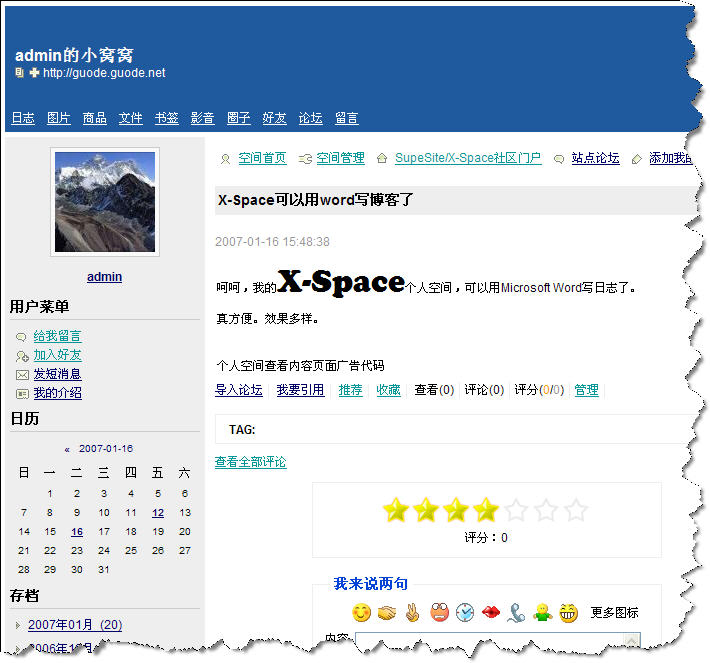Open the 空间管理 link
The image size is (710, 663).
click(x=341, y=158)
